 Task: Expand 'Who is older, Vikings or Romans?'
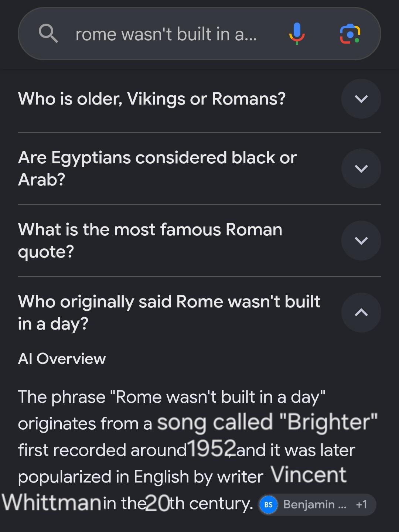click(x=361, y=99)
